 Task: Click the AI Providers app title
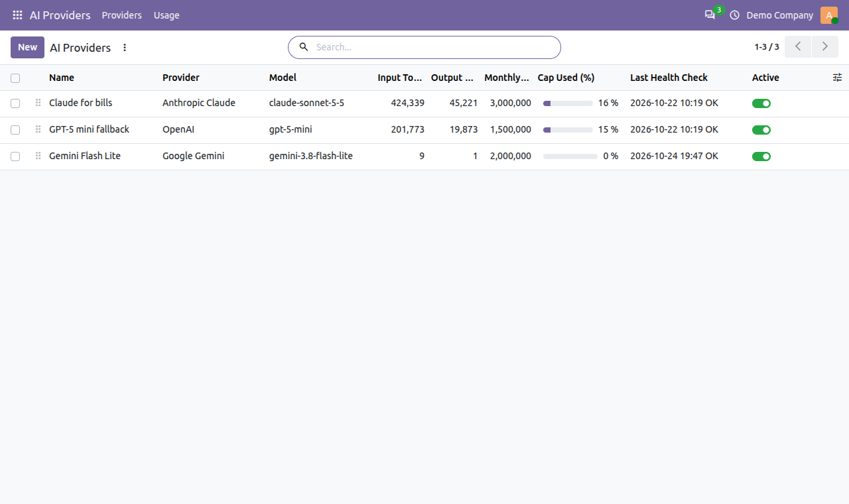[x=60, y=15]
